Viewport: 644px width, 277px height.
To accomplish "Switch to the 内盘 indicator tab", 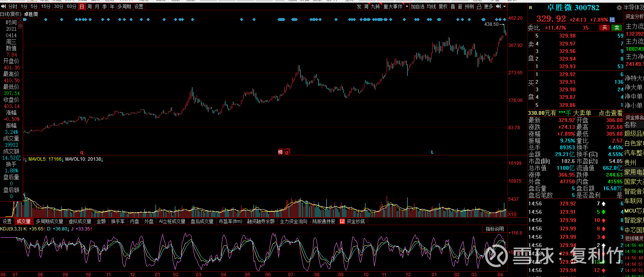I will 135,221.
